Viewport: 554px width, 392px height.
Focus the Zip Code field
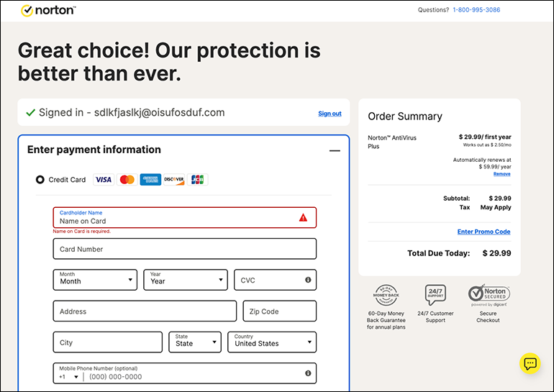[x=279, y=311]
